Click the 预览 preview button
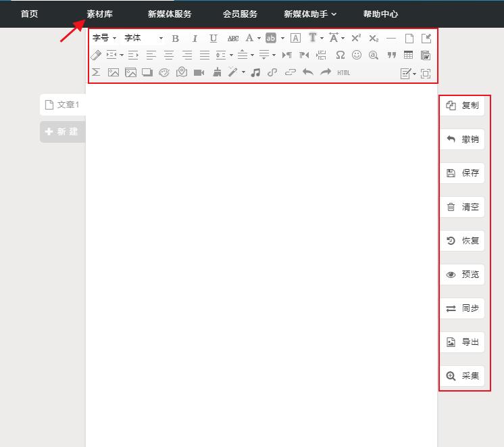Image resolution: width=504 pixels, height=447 pixels. point(462,275)
